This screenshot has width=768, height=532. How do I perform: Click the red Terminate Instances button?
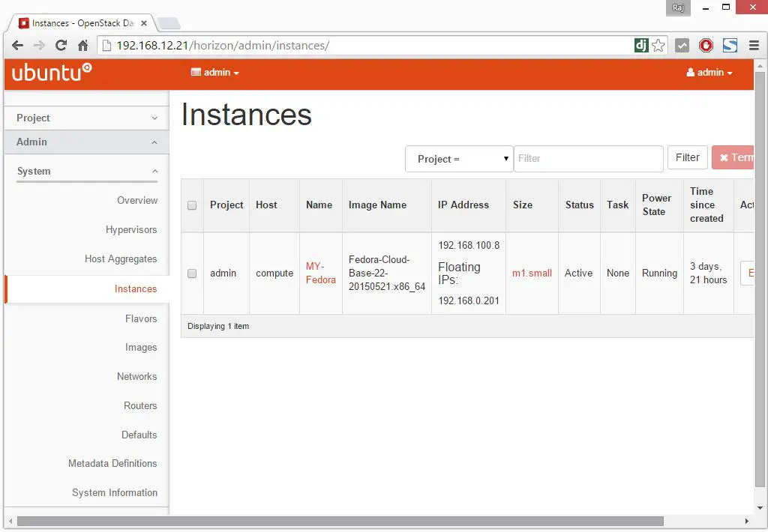pyautogui.click(x=733, y=157)
